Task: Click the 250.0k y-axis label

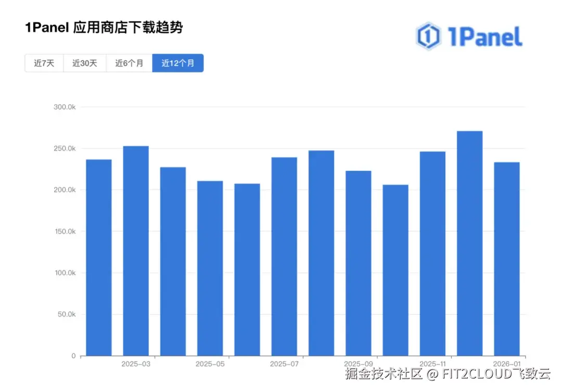Action: tap(65, 148)
